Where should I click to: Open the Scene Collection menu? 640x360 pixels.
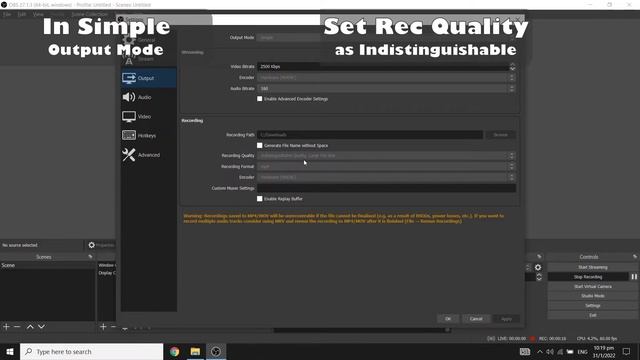(89, 14)
